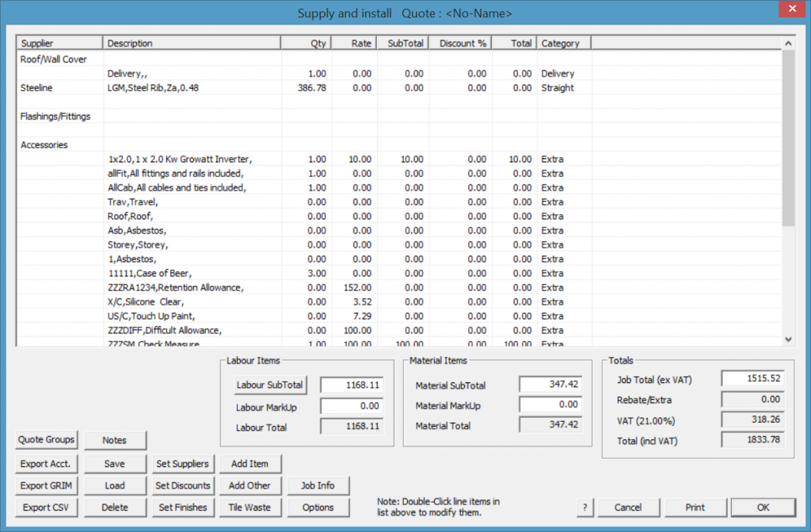Viewport: 811px width, 532px height.
Task: Delete the current quote
Action: tap(114, 507)
